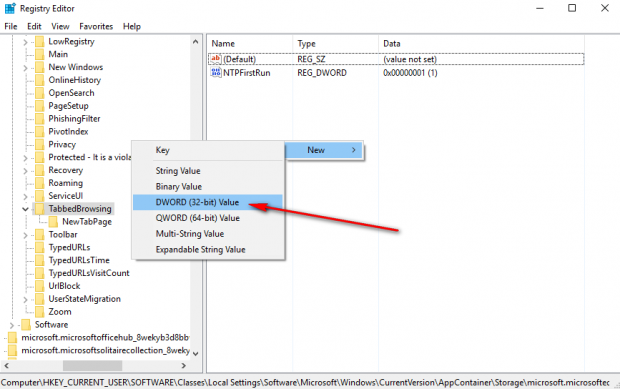Click horizontal scrollbar right arrow in tree

click(x=183, y=366)
